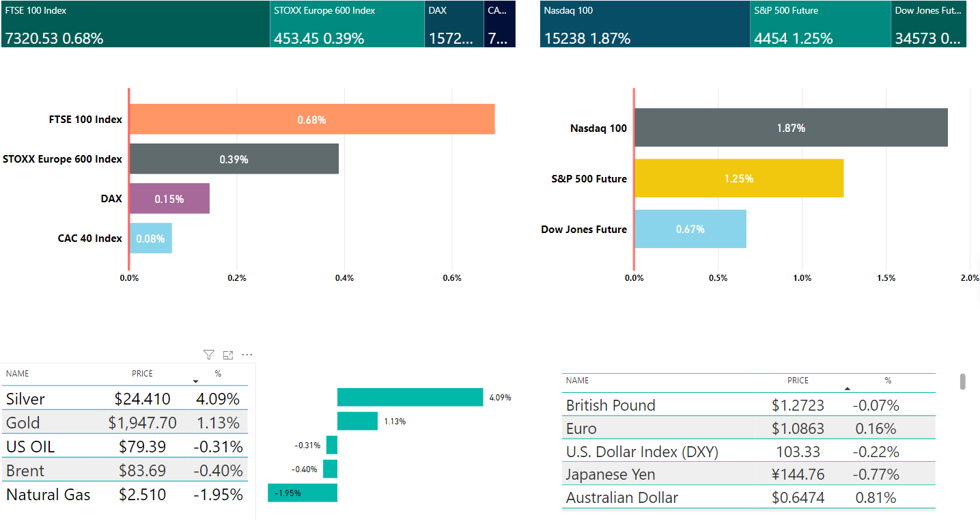Image resolution: width=980 pixels, height=520 pixels.
Task: Click the grey STOXX Europe 600 bar
Action: click(x=234, y=159)
